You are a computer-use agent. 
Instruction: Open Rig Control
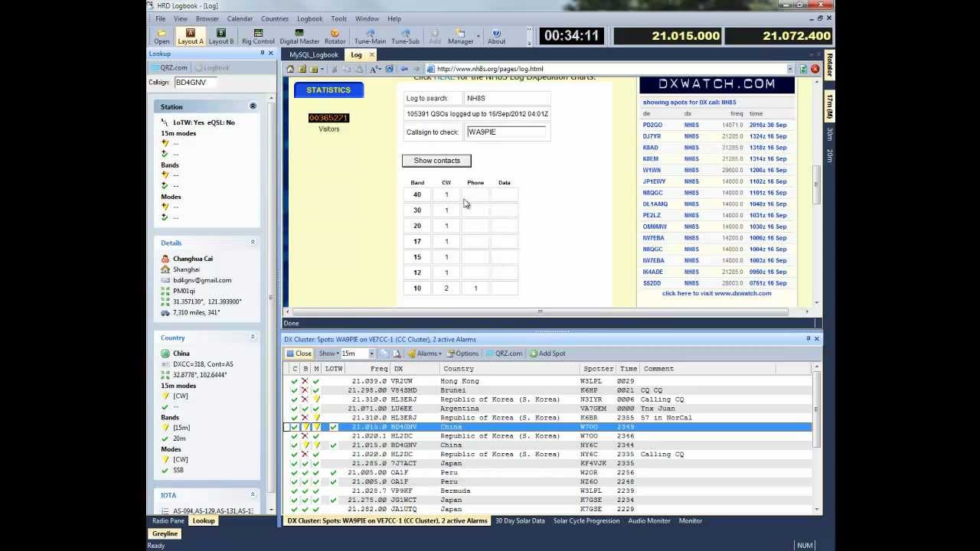[x=258, y=37]
